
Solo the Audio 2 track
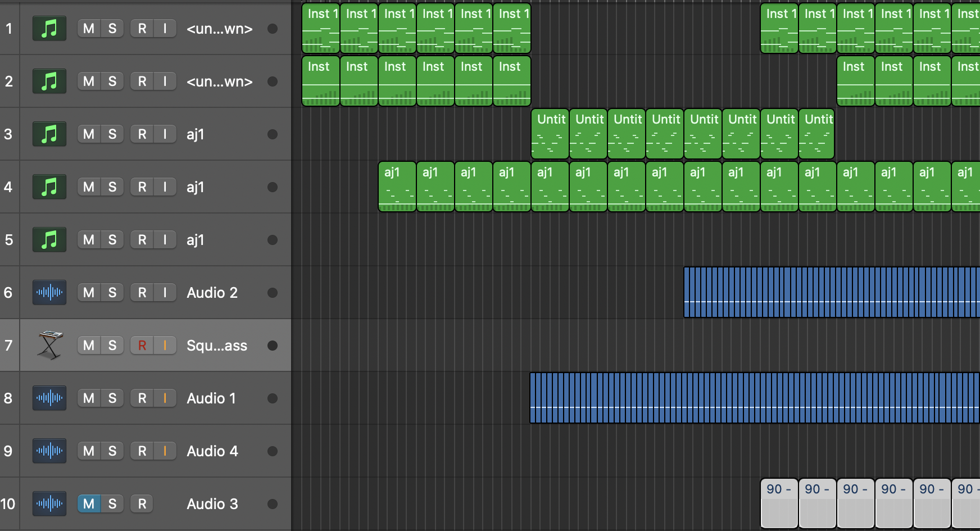tap(112, 293)
